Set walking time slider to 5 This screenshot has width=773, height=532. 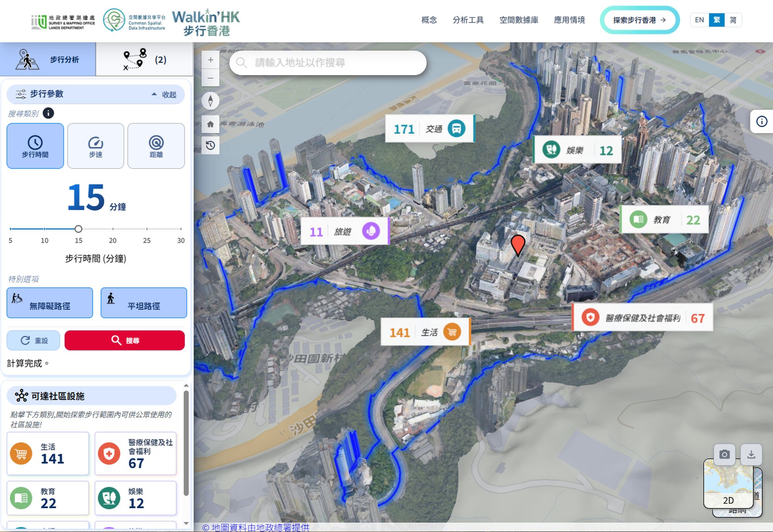click(x=10, y=229)
